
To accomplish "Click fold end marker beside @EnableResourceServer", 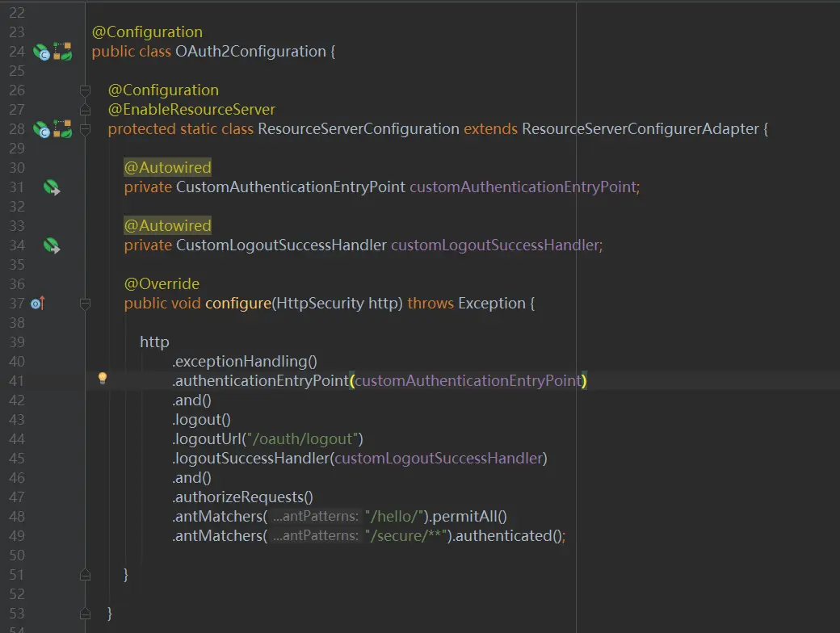I will (x=85, y=110).
